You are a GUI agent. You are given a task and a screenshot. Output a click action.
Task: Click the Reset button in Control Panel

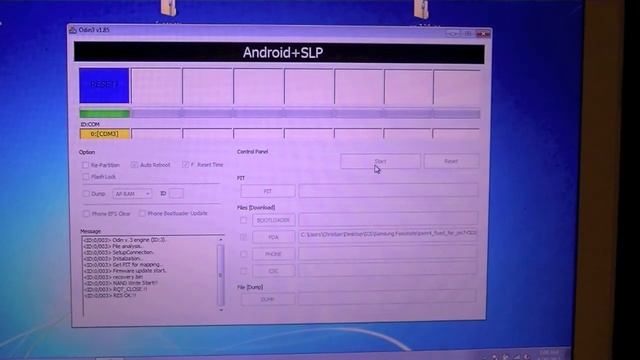[451, 161]
